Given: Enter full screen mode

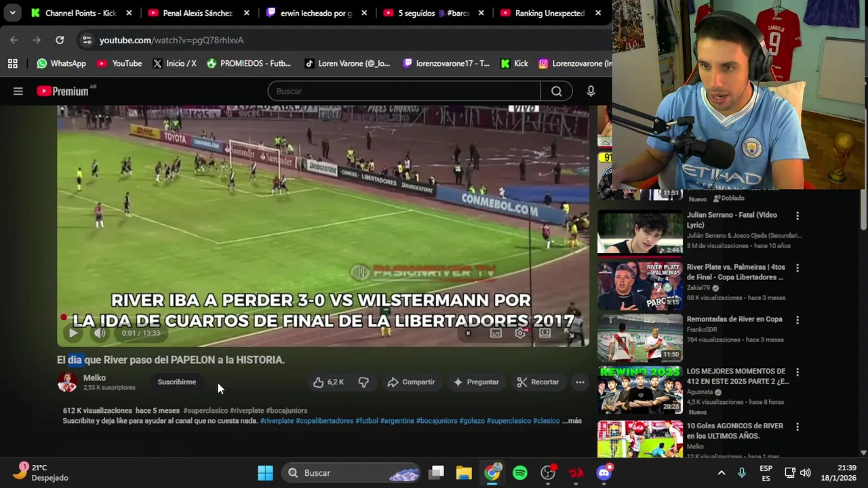Looking at the screenshot, I should coord(570,333).
